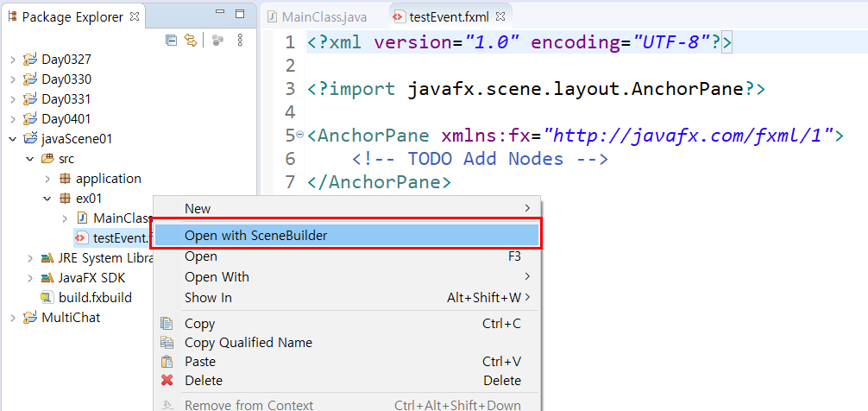Expand the Day0331 project
Screen dimensions: 868x411
coord(13,99)
